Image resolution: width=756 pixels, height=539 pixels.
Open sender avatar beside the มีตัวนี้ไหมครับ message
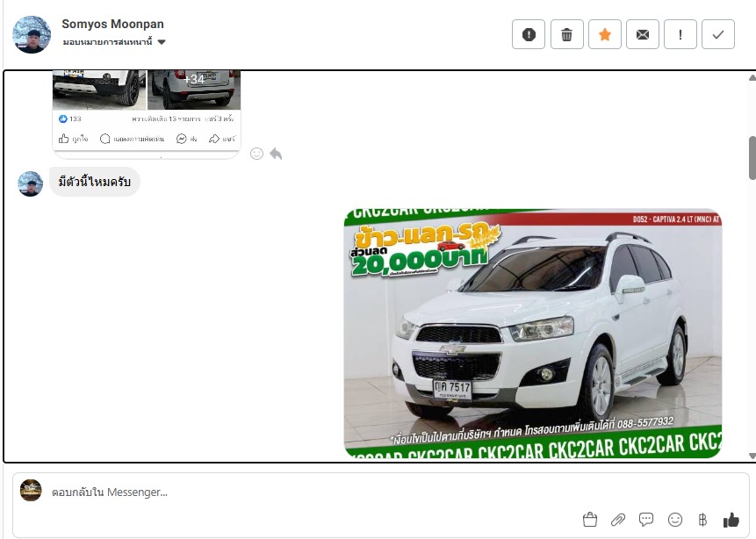tap(31, 183)
